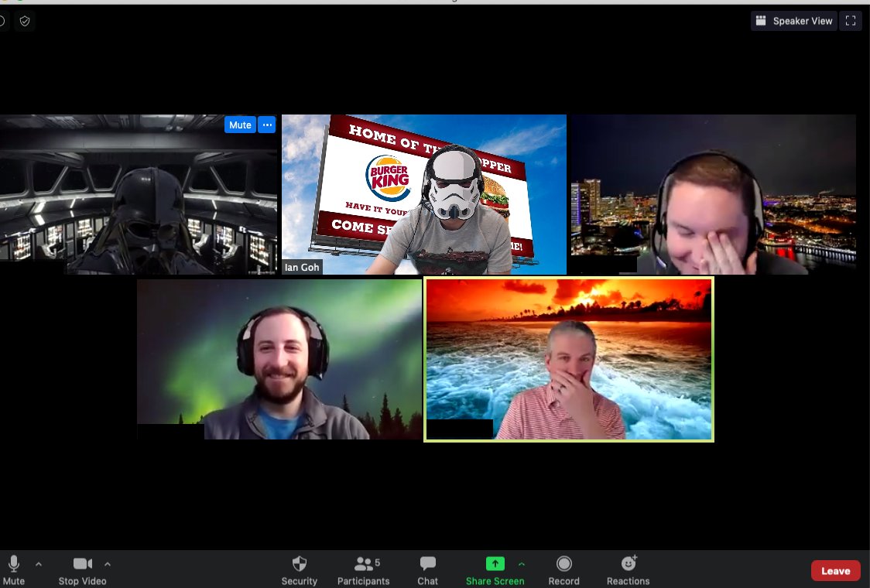Click the red Leave button
Screen dimensions: 870x588
pos(835,571)
